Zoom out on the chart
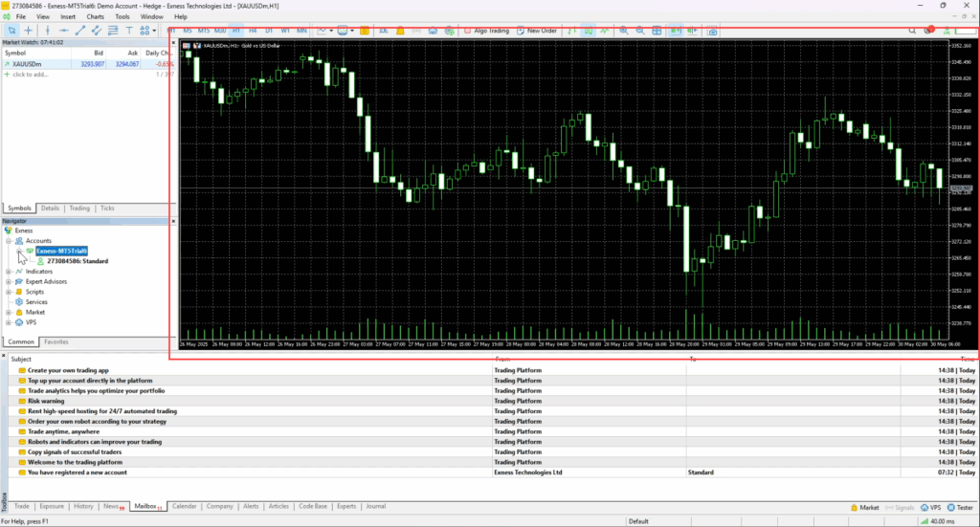Image resolution: width=980 pixels, height=527 pixels. point(640,31)
